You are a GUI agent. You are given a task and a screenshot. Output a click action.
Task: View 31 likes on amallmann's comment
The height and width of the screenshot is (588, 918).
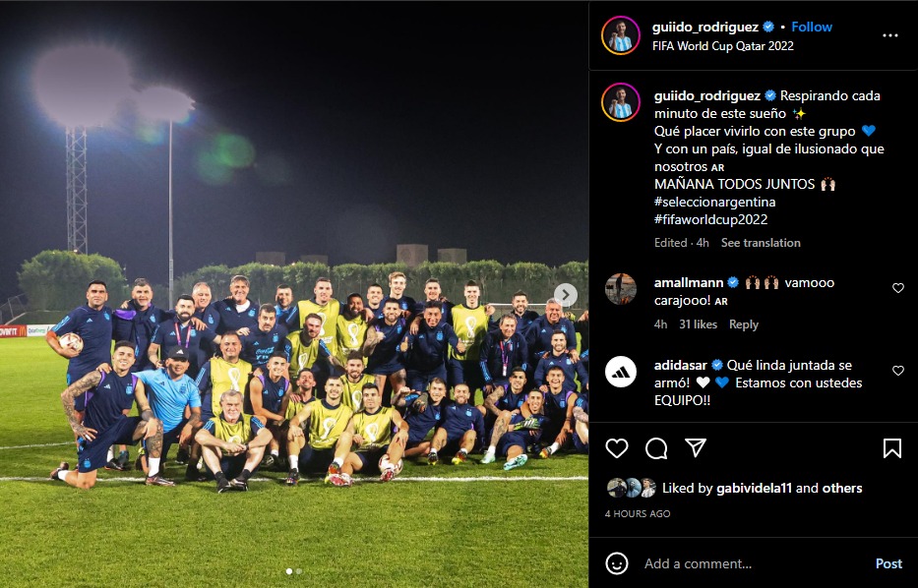698,324
